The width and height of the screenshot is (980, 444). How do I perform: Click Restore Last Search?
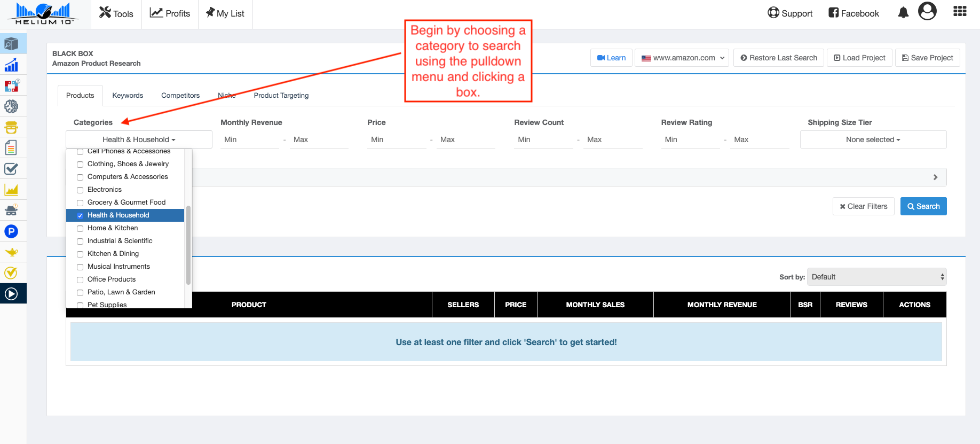click(779, 58)
